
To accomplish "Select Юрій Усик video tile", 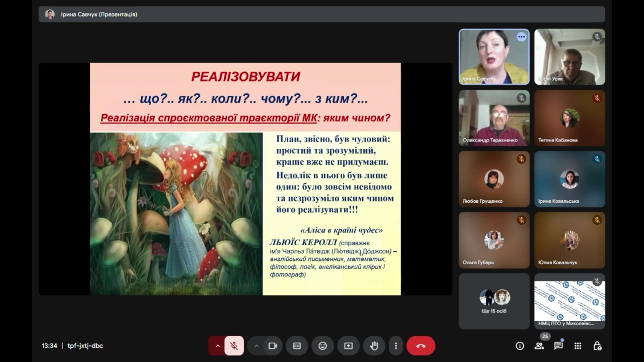I will click(x=570, y=57).
